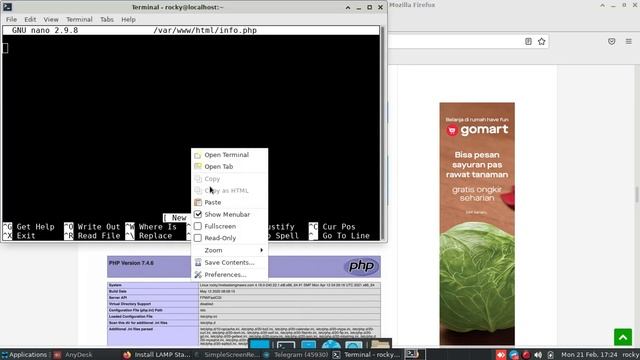
Task: Click the panel clock Mon 21 Feb
Action: [589, 355]
